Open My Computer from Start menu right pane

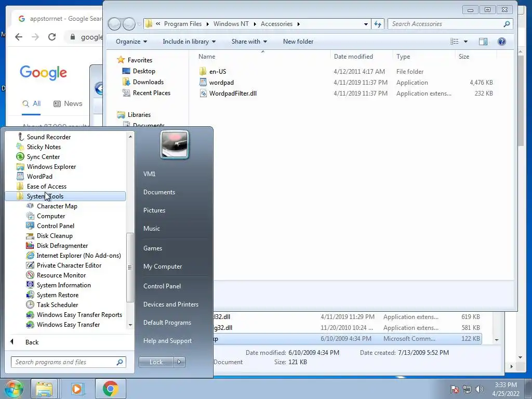(x=163, y=267)
